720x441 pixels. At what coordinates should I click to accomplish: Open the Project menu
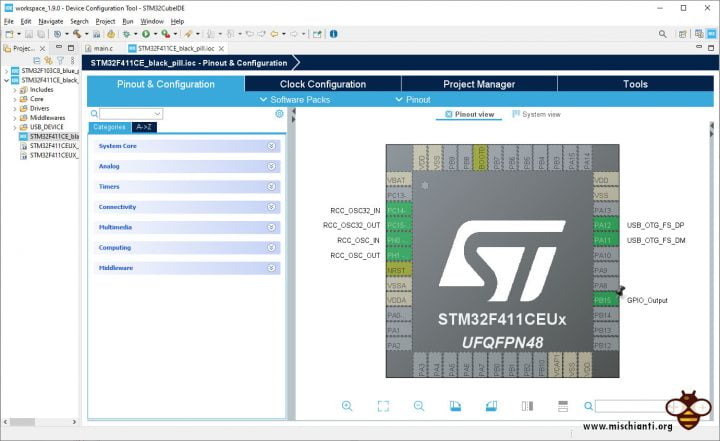point(105,21)
